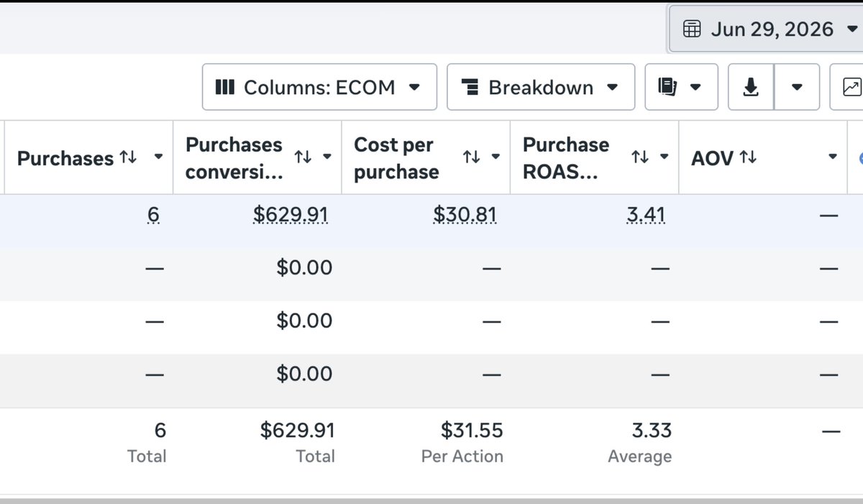Click the 3.41 Purchase ROAS value
This screenshot has height=504, width=863.
[646, 214]
